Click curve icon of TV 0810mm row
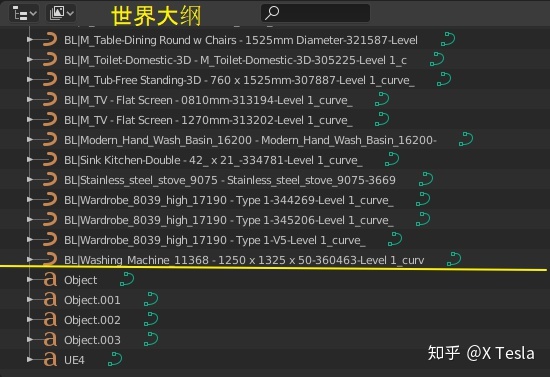This screenshot has height=377, width=550. click(50, 100)
